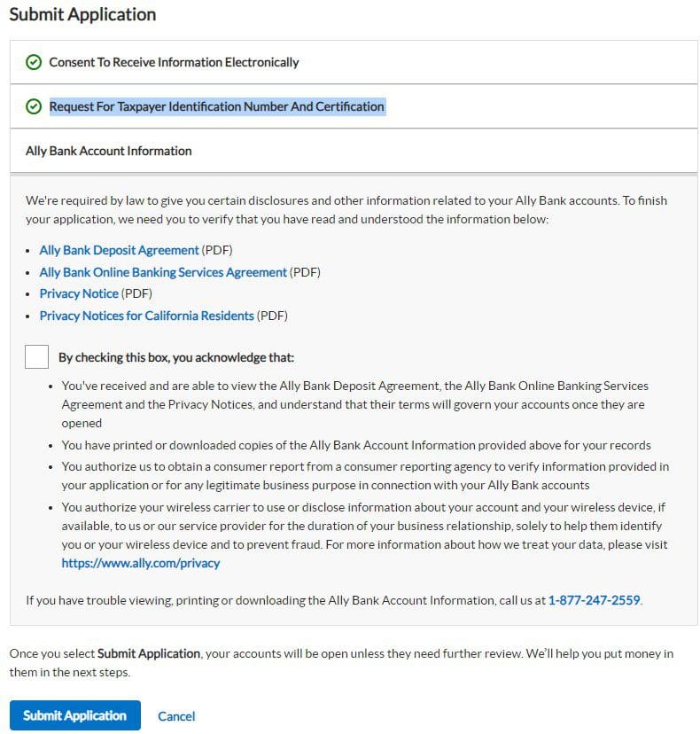700x734 pixels.
Task: Click the Cancel link
Action: click(x=176, y=715)
